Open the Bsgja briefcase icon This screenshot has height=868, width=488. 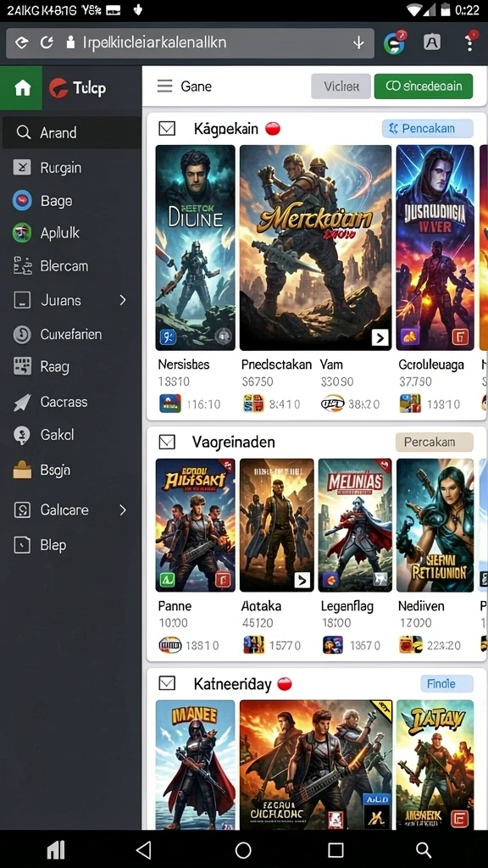[22, 470]
